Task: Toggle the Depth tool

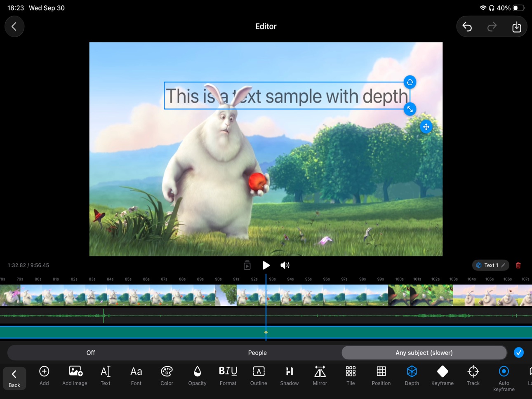Action: click(412, 376)
